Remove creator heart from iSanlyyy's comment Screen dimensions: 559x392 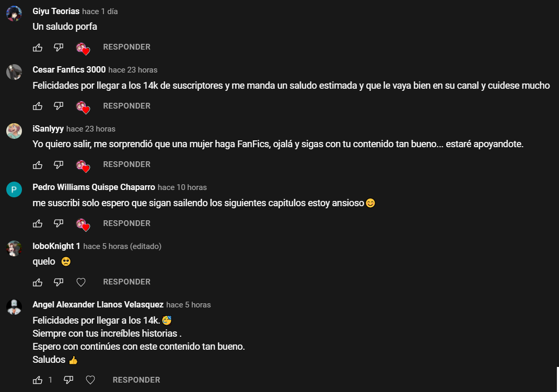(x=83, y=166)
